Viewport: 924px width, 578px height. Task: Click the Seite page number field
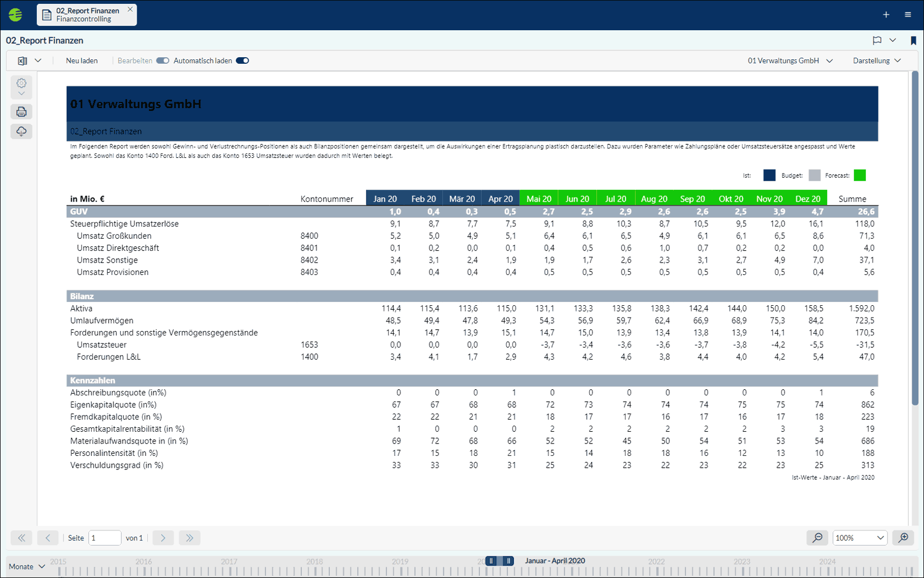(105, 538)
